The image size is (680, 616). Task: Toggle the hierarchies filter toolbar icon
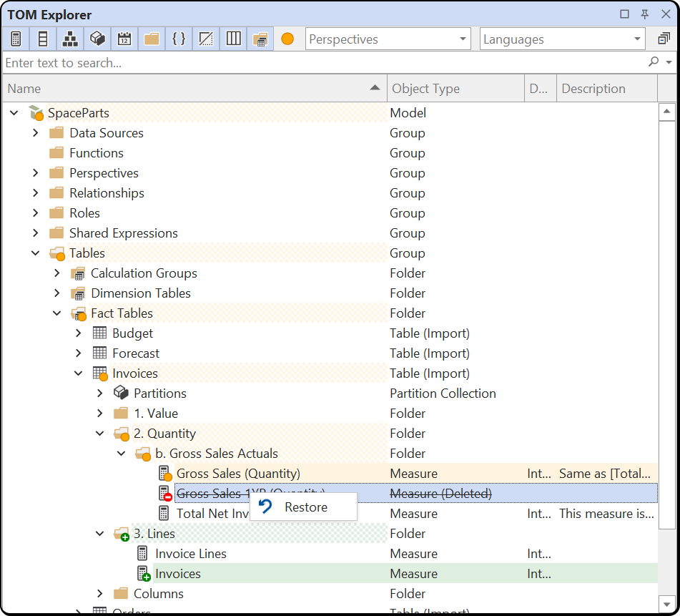click(x=70, y=39)
